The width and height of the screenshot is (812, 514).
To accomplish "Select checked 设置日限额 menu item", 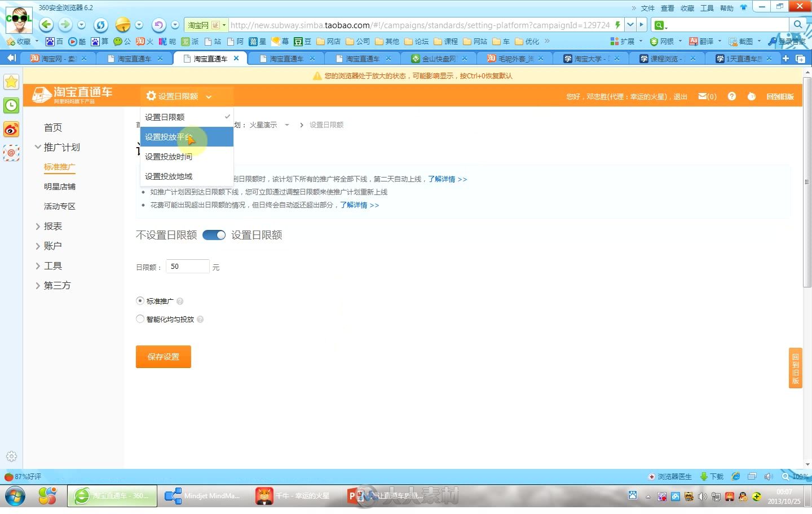I will tap(187, 117).
